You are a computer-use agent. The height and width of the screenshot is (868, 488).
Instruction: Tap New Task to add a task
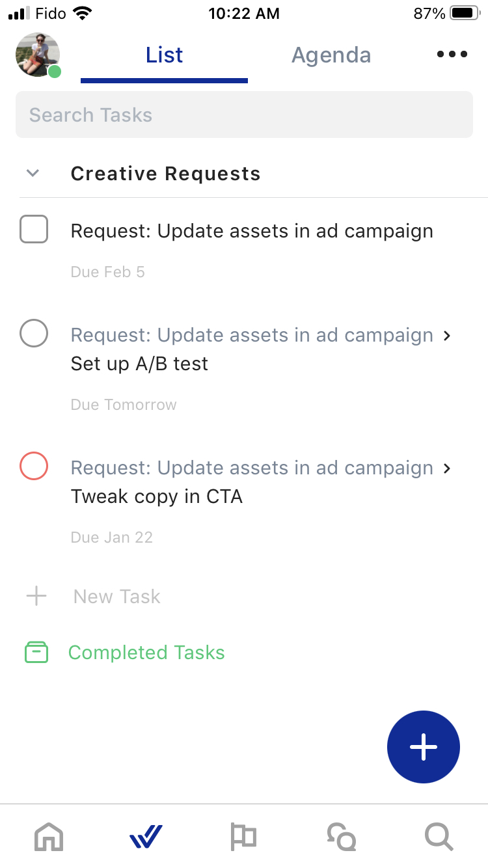pos(117,597)
